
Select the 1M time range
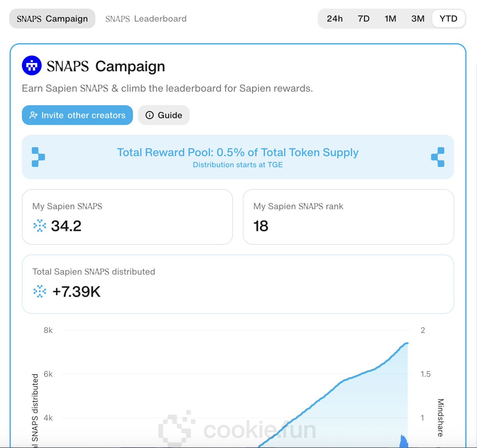pyautogui.click(x=390, y=19)
